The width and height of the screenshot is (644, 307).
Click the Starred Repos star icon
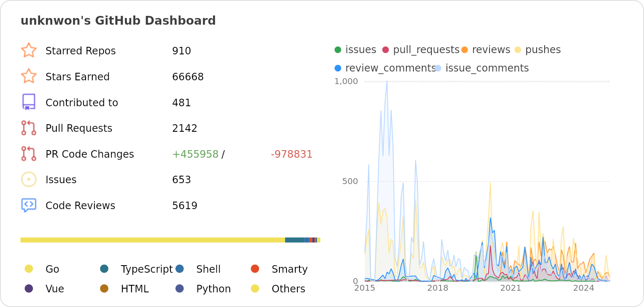pos(29,50)
